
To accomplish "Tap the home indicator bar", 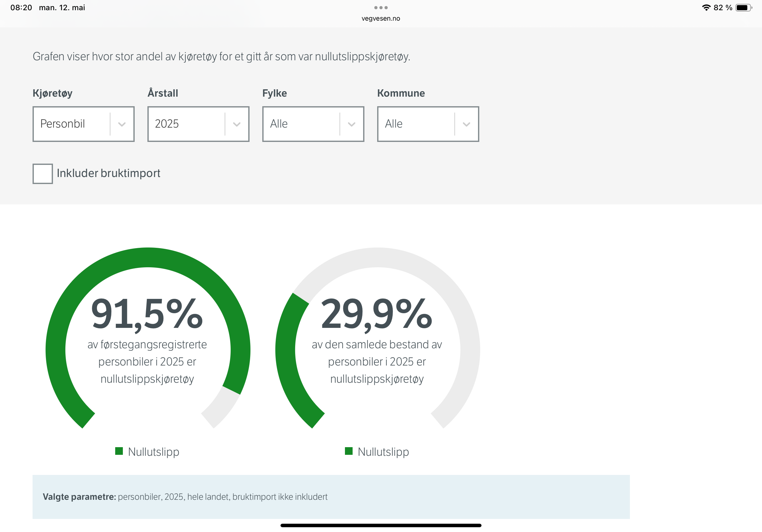I will (x=381, y=525).
